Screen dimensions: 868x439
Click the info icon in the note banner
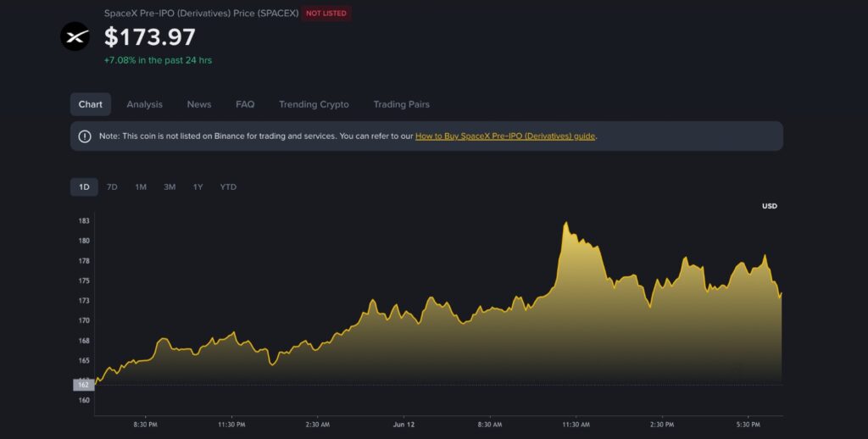pos(85,136)
